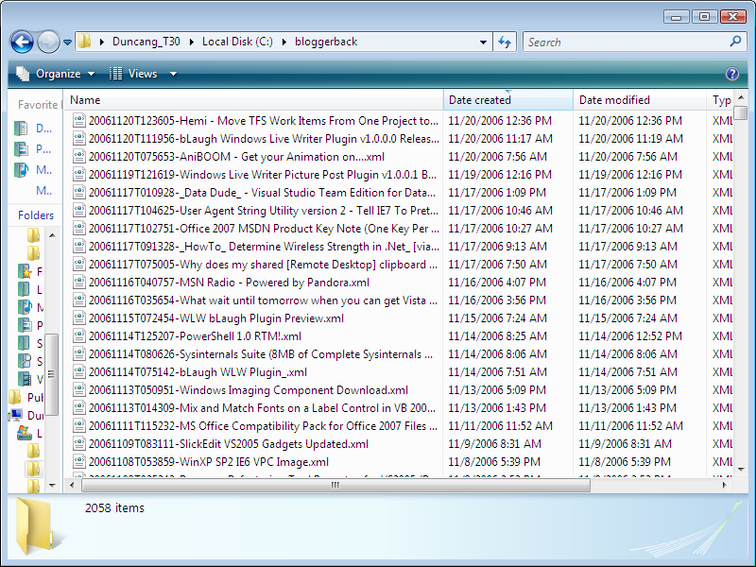Sort by the Type column header
Image resolution: width=756 pixels, height=567 pixels.
click(x=721, y=100)
